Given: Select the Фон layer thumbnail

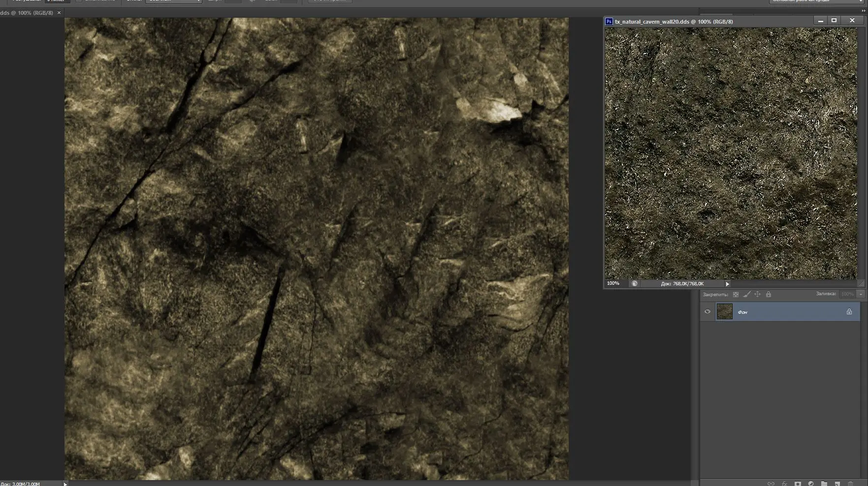Looking at the screenshot, I should pyautogui.click(x=724, y=311).
